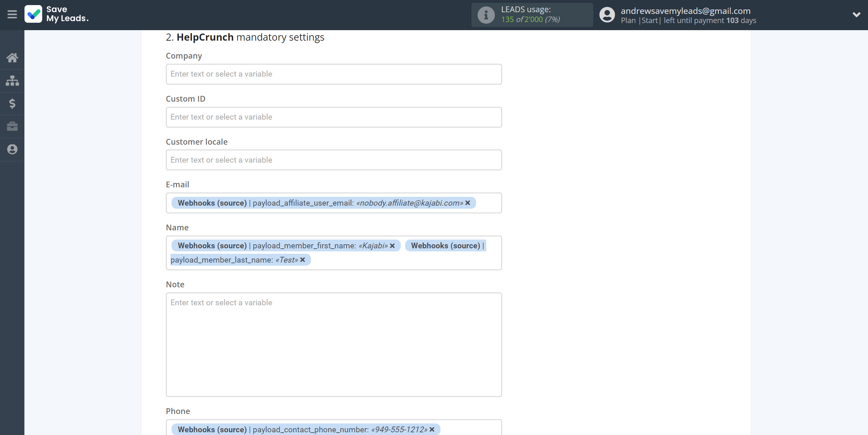Click the Custom ID input field

334,117
